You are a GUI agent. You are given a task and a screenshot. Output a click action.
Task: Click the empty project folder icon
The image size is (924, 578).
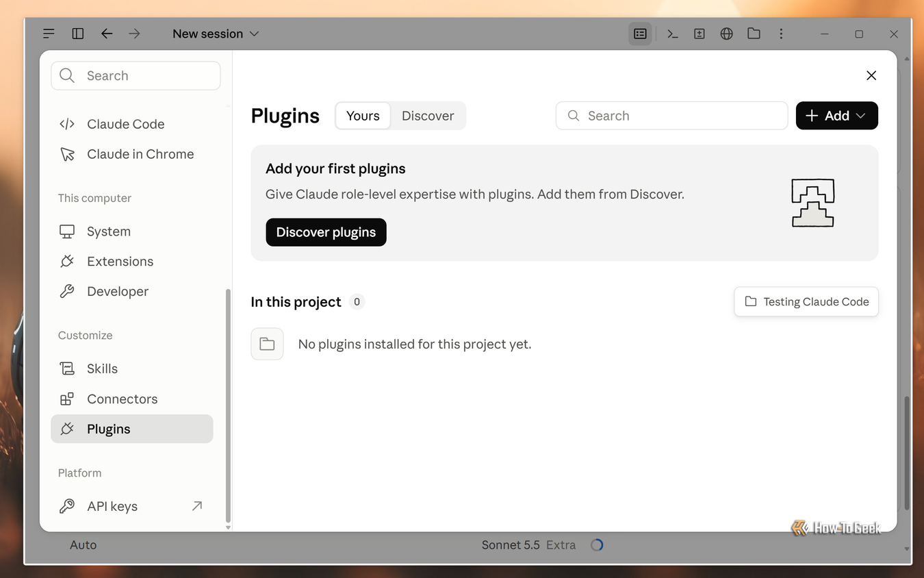[x=267, y=344]
